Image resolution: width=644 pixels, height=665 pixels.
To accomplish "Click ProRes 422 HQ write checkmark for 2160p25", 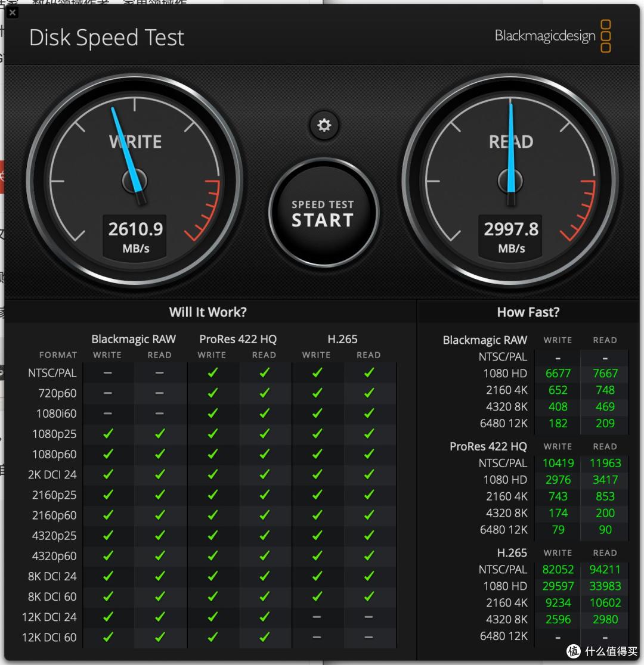I will pyautogui.click(x=212, y=495).
